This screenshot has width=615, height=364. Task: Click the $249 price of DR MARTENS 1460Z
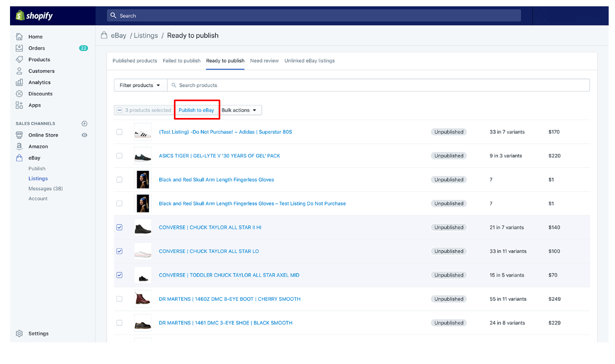click(x=554, y=299)
